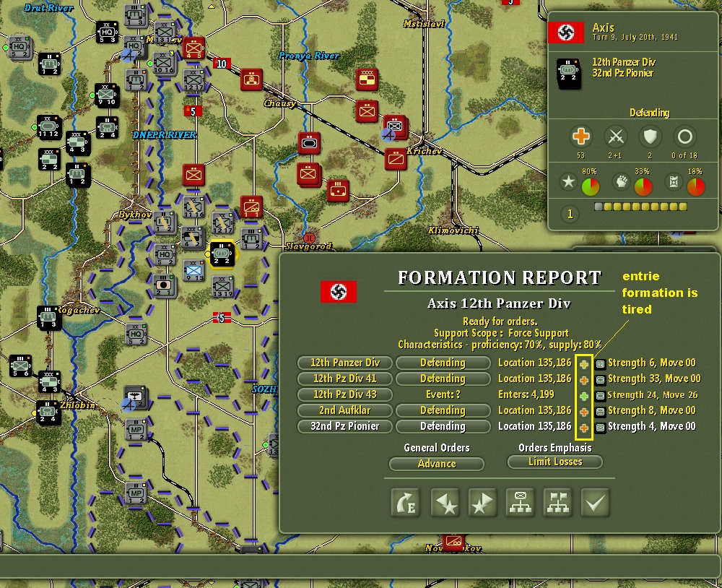Select the black HQ counter marked '5 3'
The image size is (722, 588).
(107, 33)
